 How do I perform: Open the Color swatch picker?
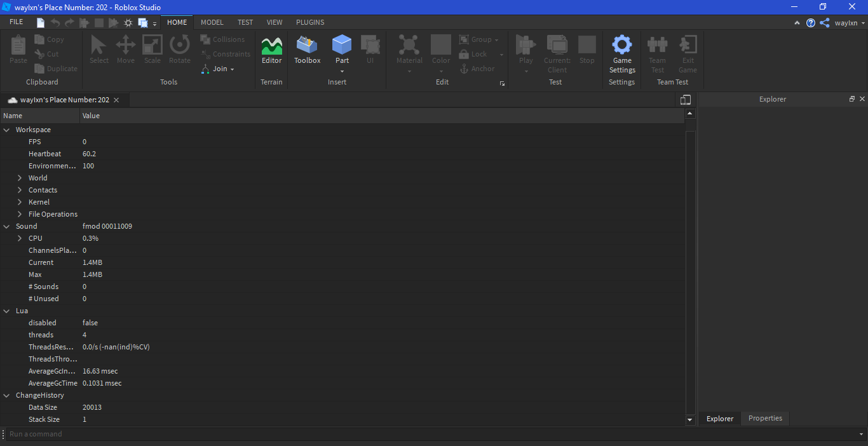(441, 54)
